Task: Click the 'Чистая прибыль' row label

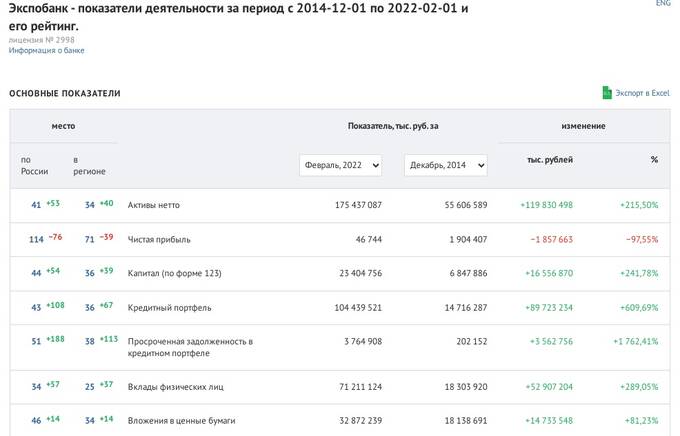Action: (x=158, y=239)
